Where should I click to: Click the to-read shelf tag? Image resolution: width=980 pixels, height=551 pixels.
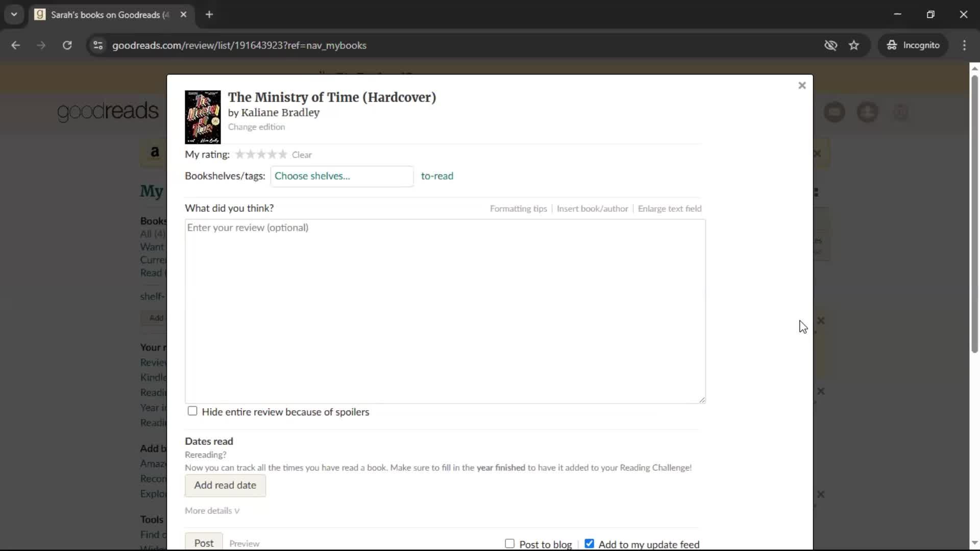[437, 176]
